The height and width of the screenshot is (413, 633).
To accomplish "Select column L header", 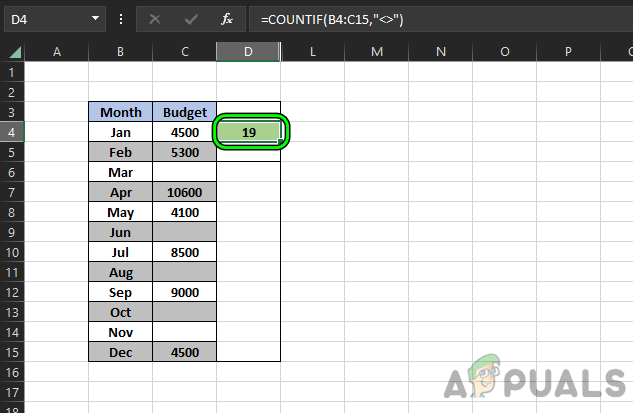I will (312, 52).
